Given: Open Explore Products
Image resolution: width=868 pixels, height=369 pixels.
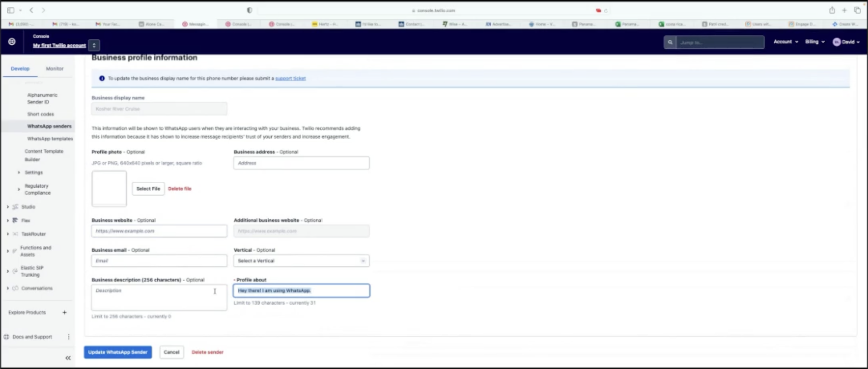Looking at the screenshot, I should pyautogui.click(x=27, y=312).
